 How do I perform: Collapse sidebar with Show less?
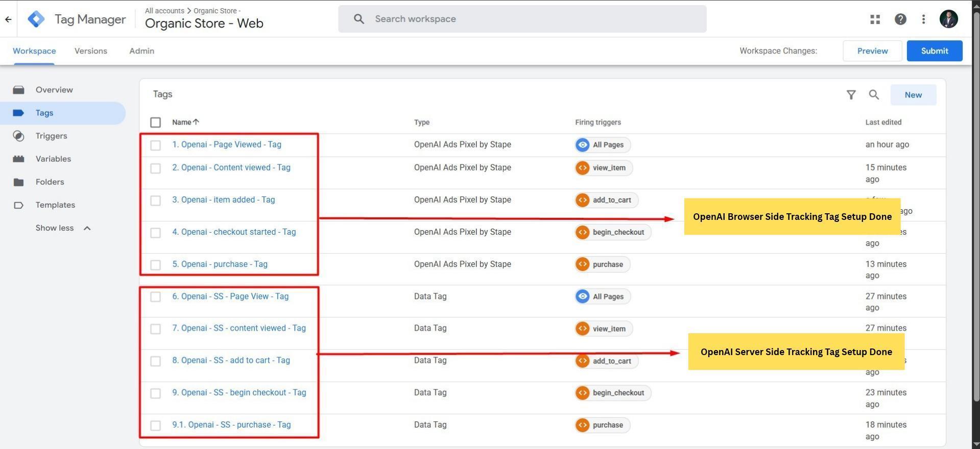[63, 228]
